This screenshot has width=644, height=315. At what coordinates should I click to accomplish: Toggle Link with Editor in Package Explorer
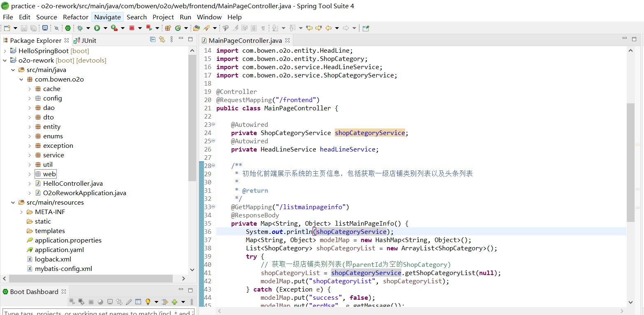click(162, 40)
